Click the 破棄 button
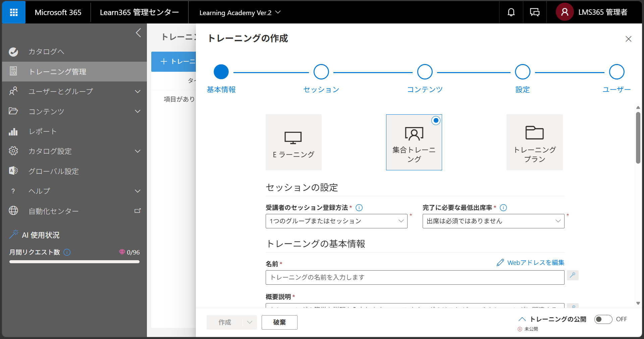This screenshot has height=339, width=644. [279, 322]
